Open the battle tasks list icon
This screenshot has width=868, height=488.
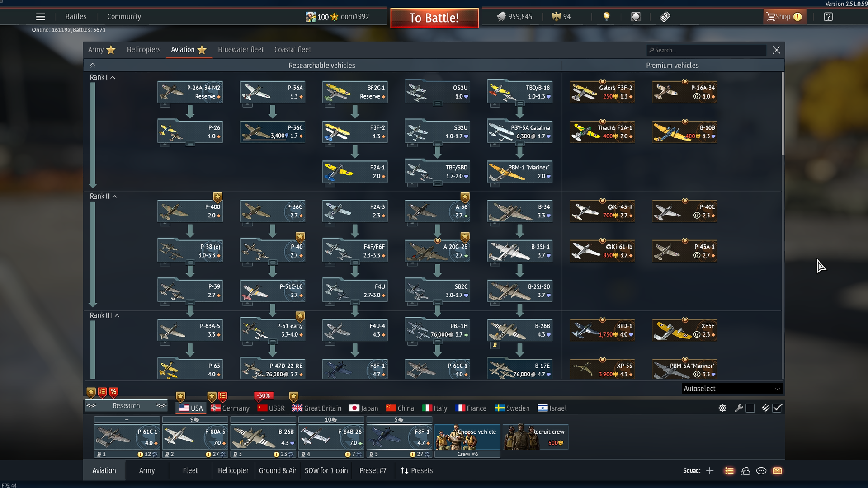[x=729, y=471]
